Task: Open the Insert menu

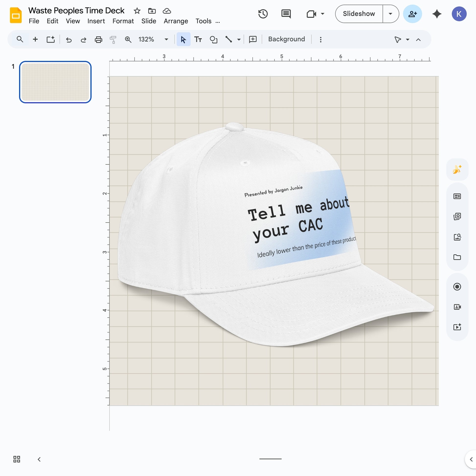Action: pos(96,21)
